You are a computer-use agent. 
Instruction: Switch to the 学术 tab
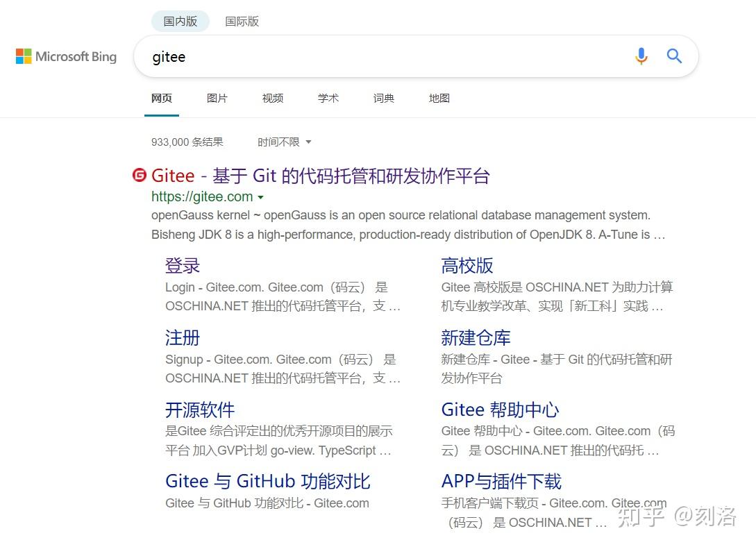click(x=328, y=99)
